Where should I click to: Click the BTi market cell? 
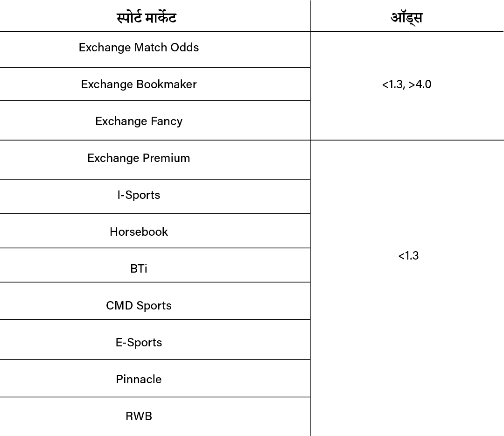click(139, 269)
